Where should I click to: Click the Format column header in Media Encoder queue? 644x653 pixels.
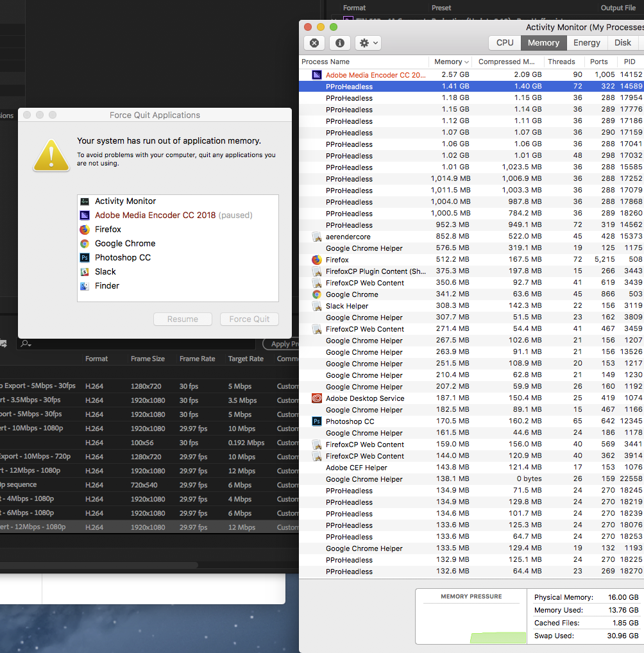(x=354, y=8)
